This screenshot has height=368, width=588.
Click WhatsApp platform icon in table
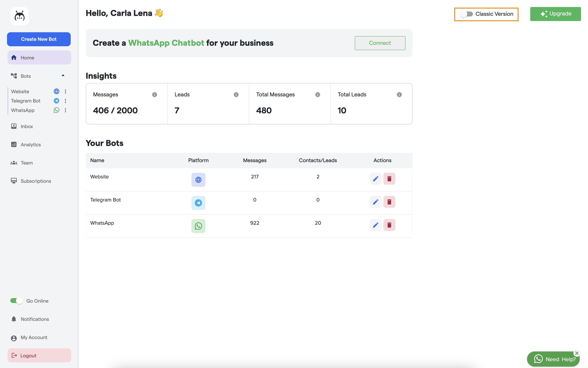point(198,226)
